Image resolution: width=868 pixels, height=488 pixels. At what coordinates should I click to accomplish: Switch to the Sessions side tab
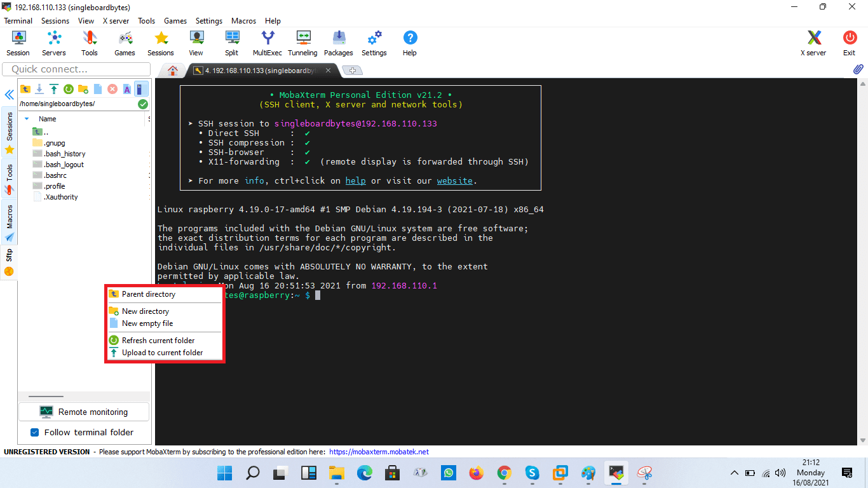pos(9,133)
